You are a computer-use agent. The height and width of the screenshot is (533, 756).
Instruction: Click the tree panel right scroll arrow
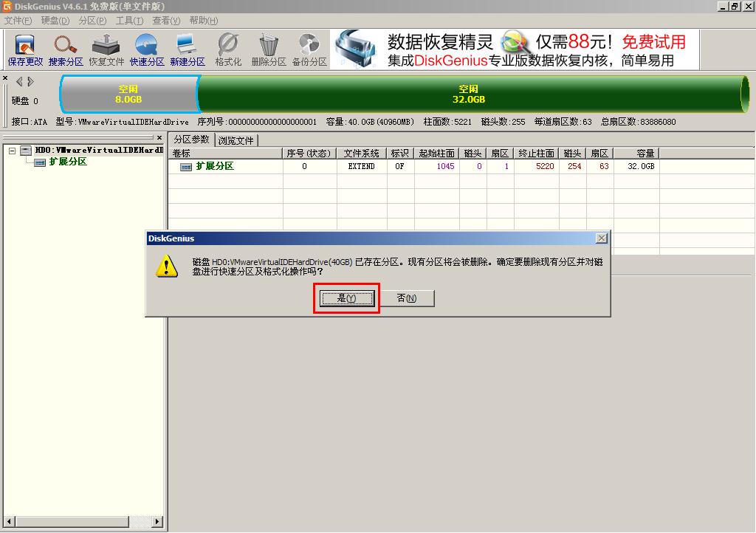tap(157, 521)
